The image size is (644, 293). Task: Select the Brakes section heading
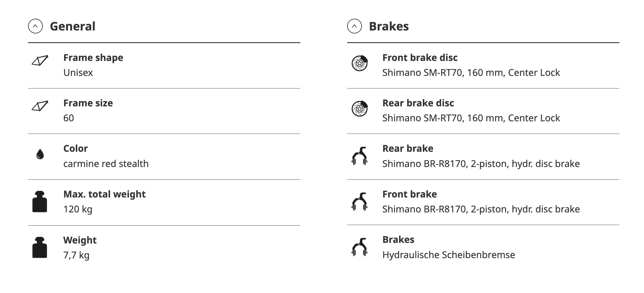tap(389, 26)
